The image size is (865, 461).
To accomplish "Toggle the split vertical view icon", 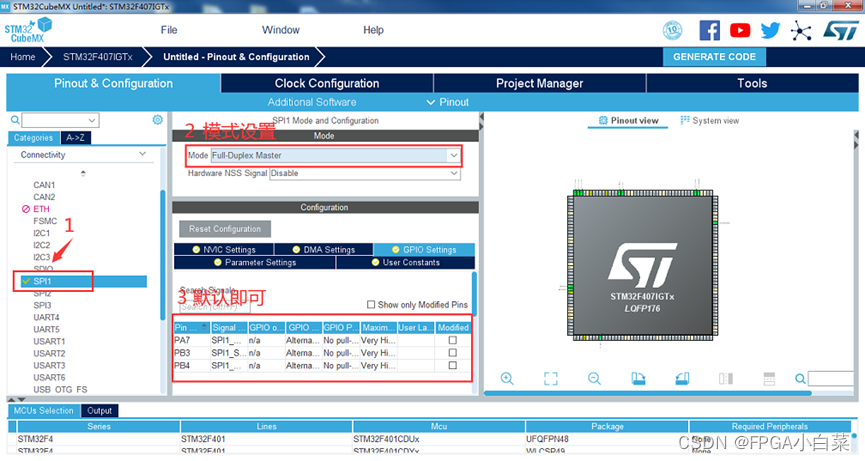I will click(726, 378).
